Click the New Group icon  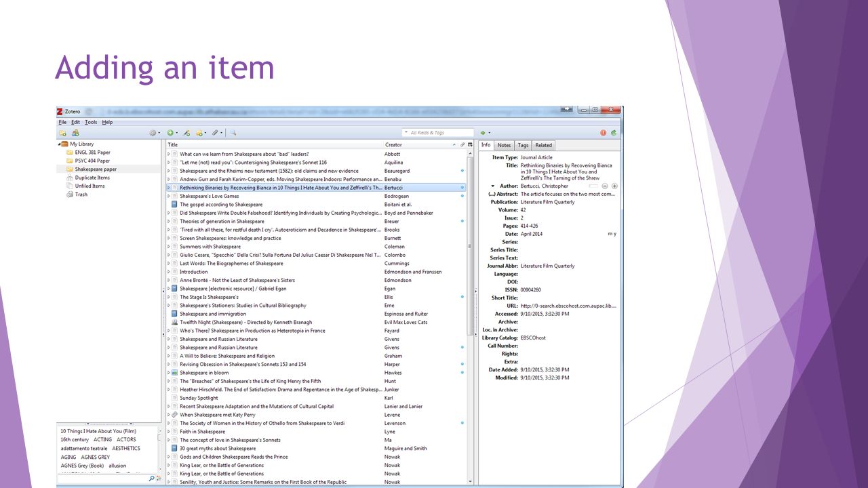75,133
